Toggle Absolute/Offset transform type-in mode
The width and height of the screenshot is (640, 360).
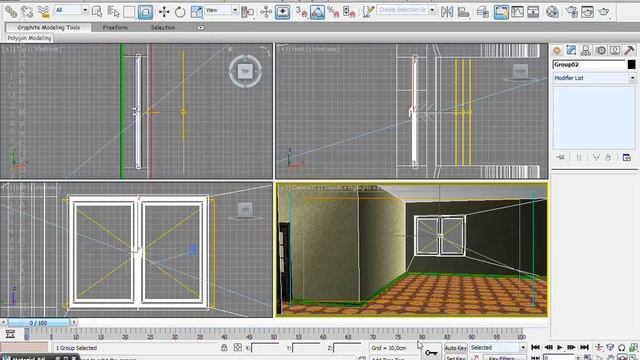point(238,348)
